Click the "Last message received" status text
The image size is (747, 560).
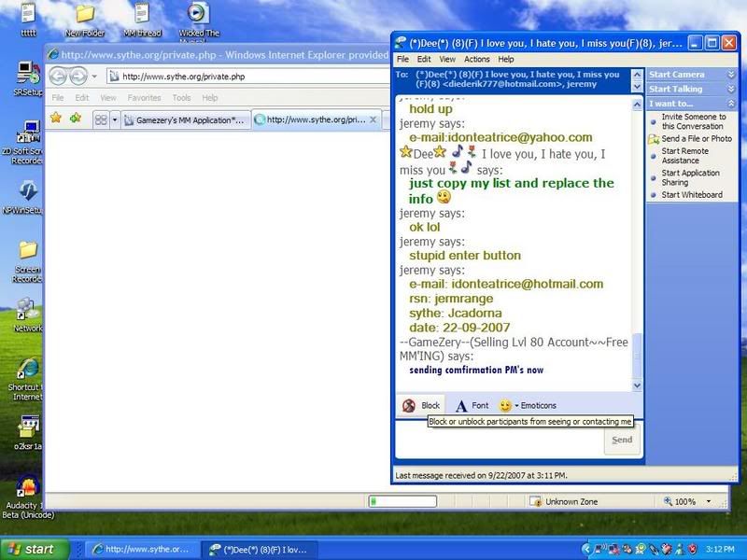[x=481, y=475]
